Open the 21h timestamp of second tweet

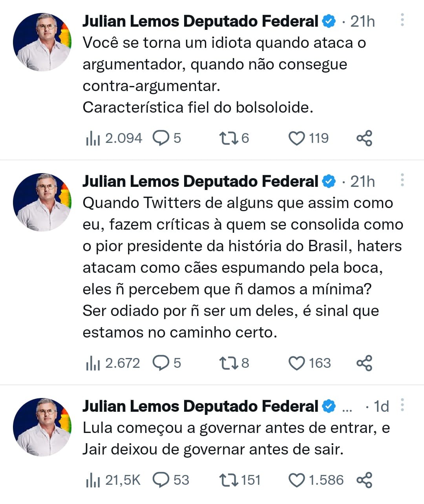pyautogui.click(x=362, y=182)
